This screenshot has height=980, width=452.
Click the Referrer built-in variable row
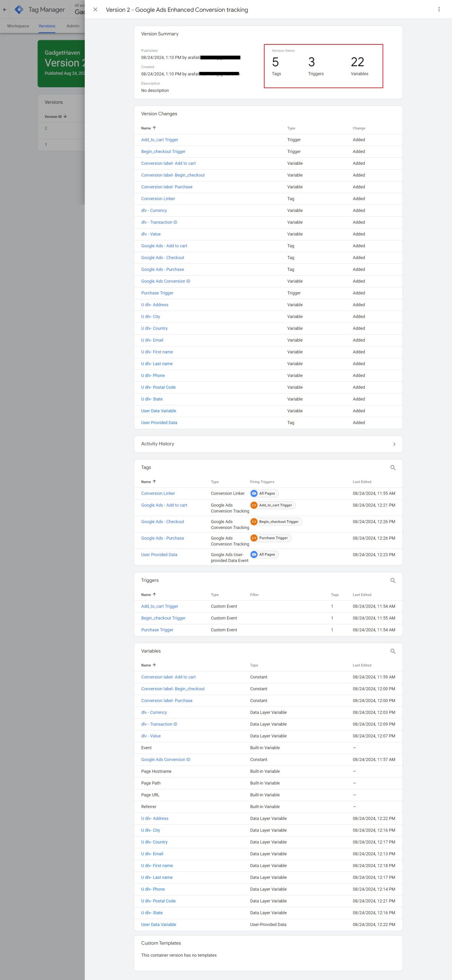[268, 807]
